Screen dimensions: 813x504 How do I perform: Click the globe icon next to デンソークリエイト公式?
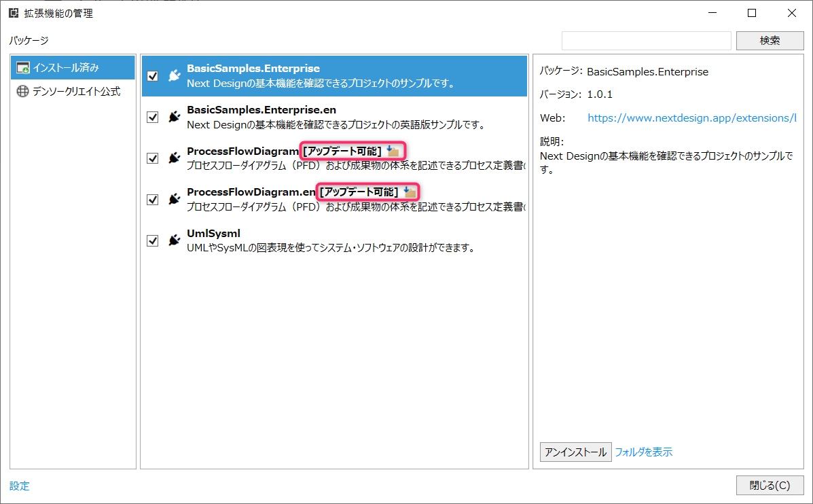(23, 91)
